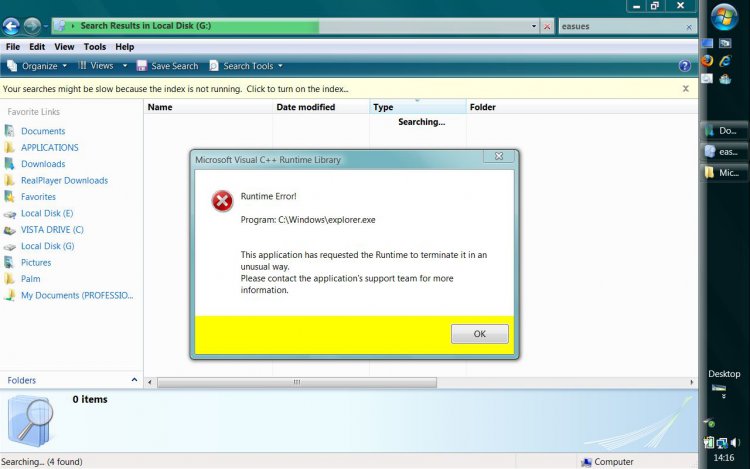This screenshot has height=469, width=750.
Task: Open the Organize dropdown menu
Action: (x=37, y=66)
